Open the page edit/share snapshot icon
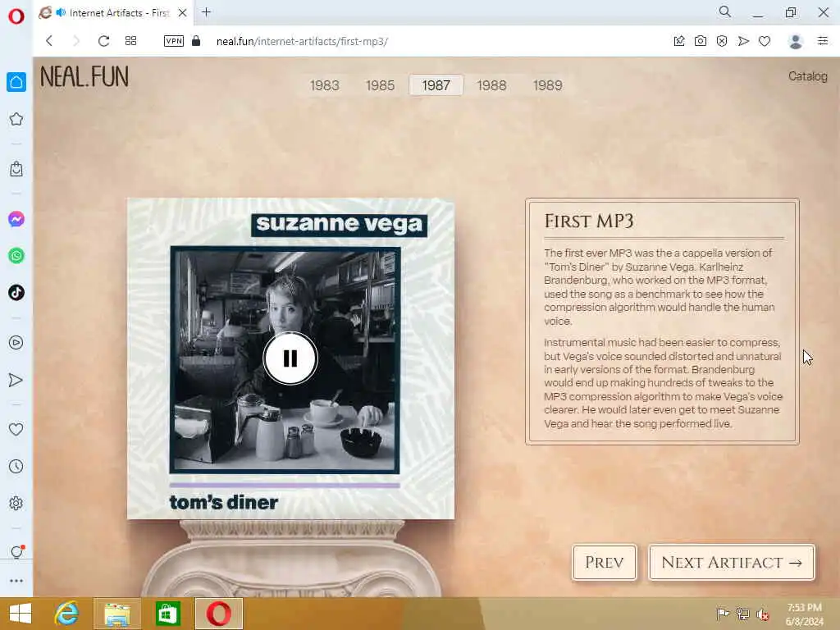The image size is (840, 630). click(678, 41)
